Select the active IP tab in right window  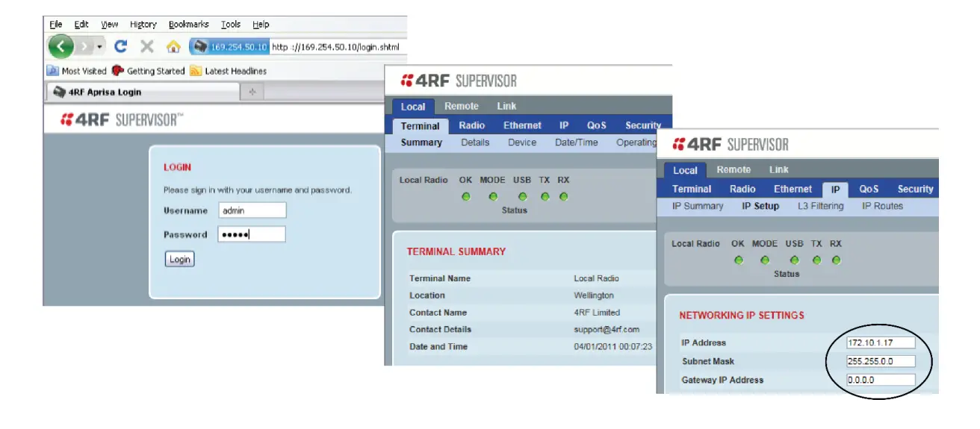click(836, 190)
